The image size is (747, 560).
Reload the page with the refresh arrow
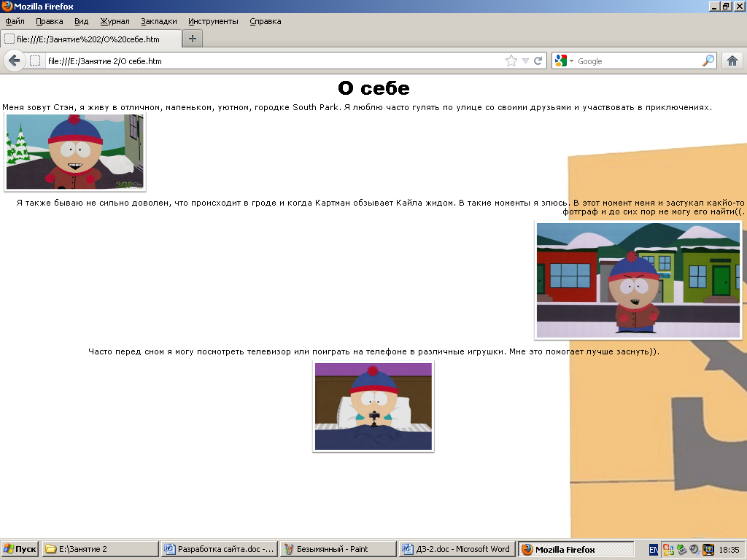[538, 61]
